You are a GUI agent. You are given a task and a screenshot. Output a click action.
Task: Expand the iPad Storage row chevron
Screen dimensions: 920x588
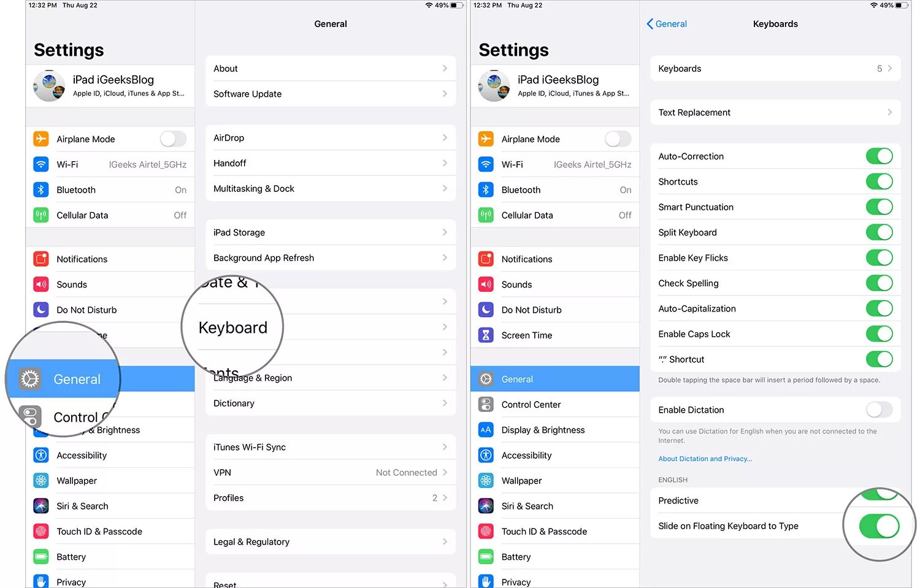tap(445, 232)
